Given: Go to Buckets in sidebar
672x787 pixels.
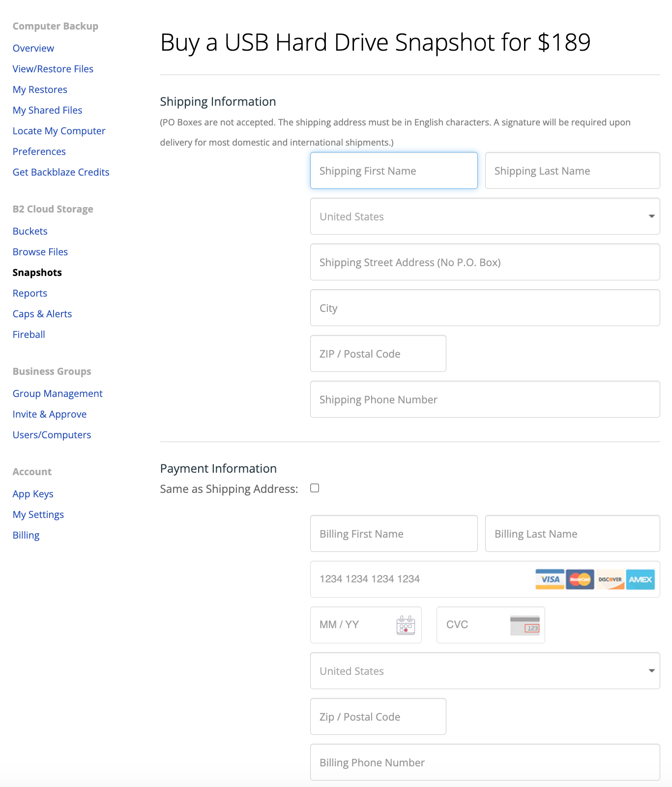Looking at the screenshot, I should [30, 231].
